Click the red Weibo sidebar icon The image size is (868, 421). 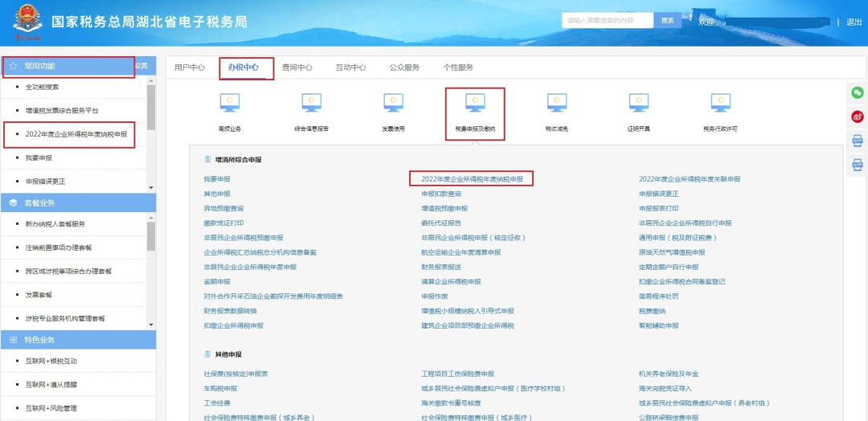pyautogui.click(x=857, y=116)
